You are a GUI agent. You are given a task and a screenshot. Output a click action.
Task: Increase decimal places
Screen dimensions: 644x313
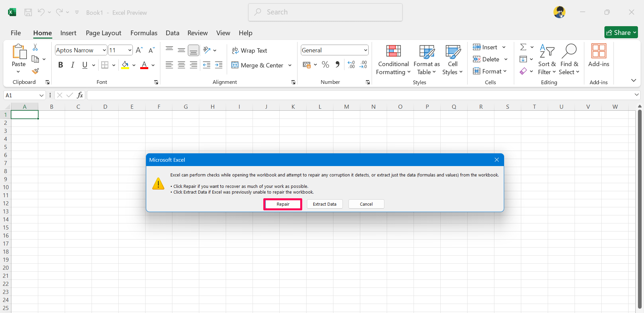coord(351,64)
